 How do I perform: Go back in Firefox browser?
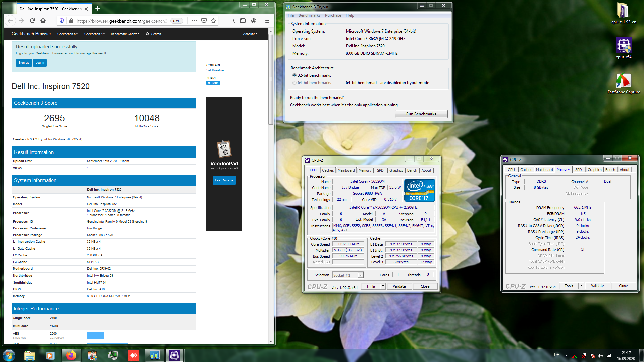(x=10, y=21)
